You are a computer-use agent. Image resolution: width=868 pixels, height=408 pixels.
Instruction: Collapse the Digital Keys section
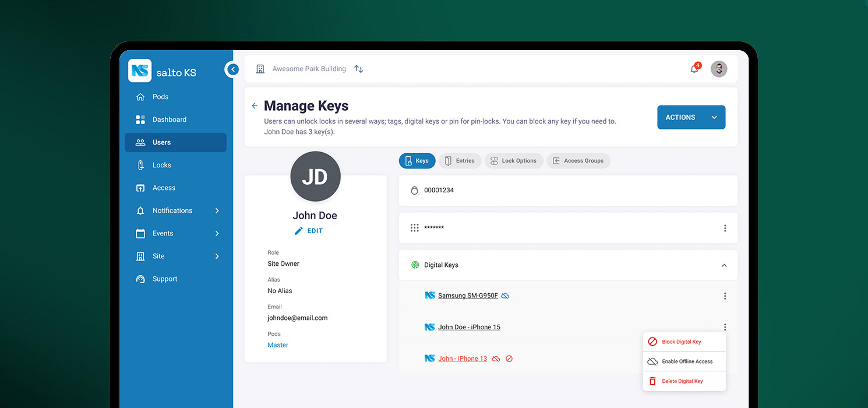(724, 265)
